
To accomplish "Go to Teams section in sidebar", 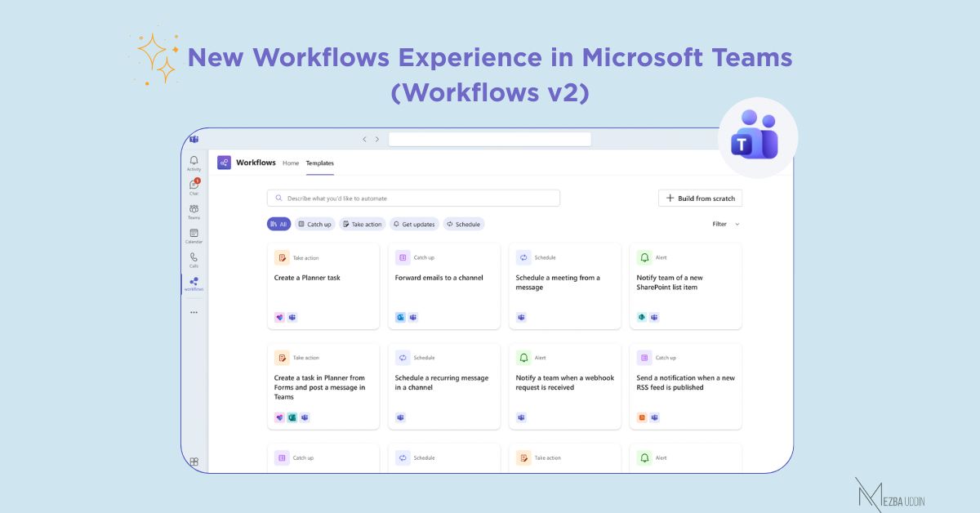I will (x=194, y=211).
